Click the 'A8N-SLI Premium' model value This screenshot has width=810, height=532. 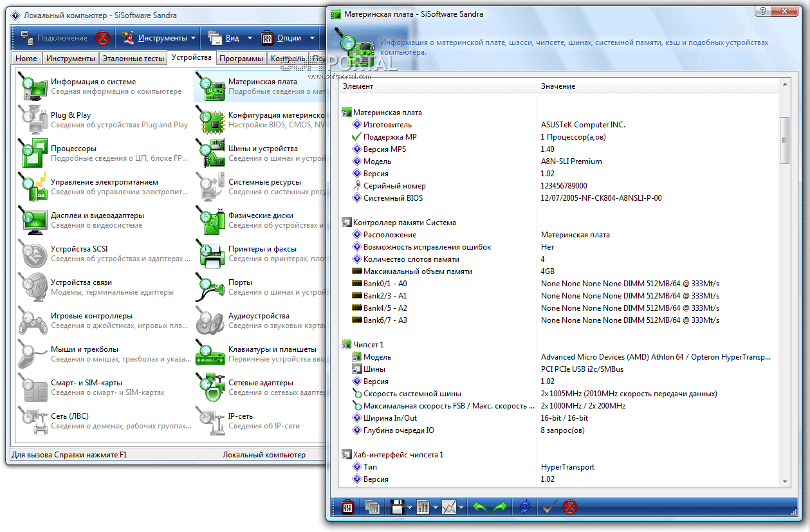coord(571,161)
